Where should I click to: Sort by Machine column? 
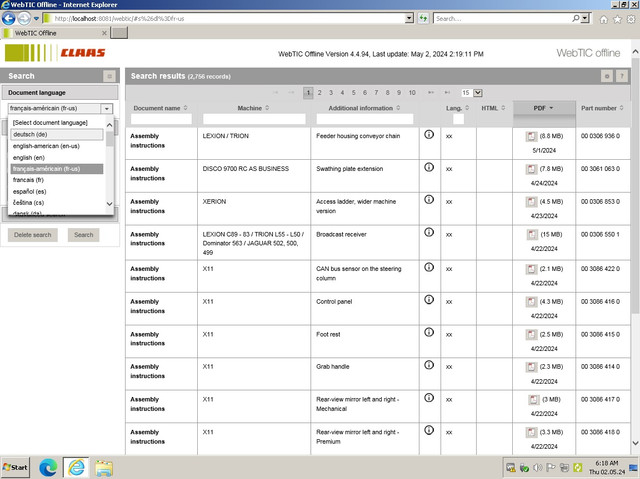[x=253, y=108]
